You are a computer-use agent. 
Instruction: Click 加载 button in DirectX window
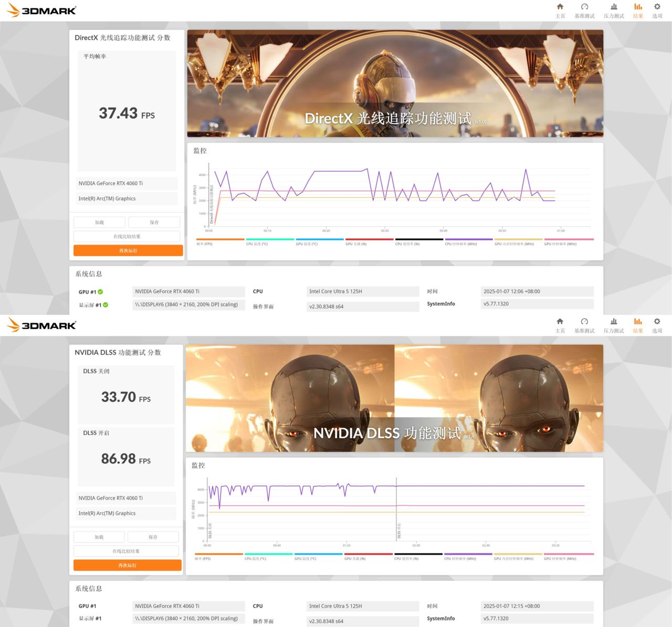99,222
